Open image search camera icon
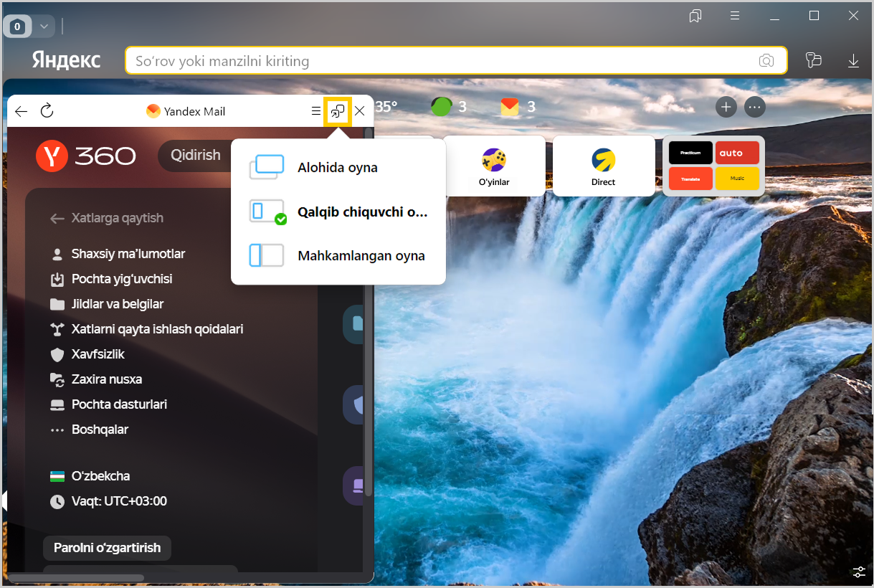Image resolution: width=874 pixels, height=588 pixels. coord(766,61)
